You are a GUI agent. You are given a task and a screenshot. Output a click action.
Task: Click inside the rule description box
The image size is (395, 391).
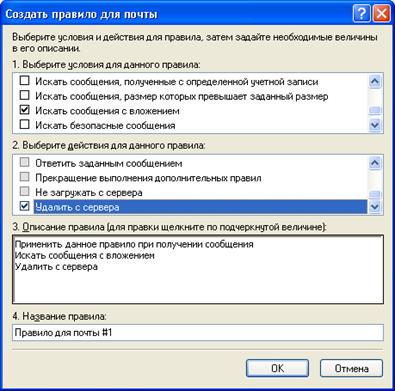coord(198,269)
